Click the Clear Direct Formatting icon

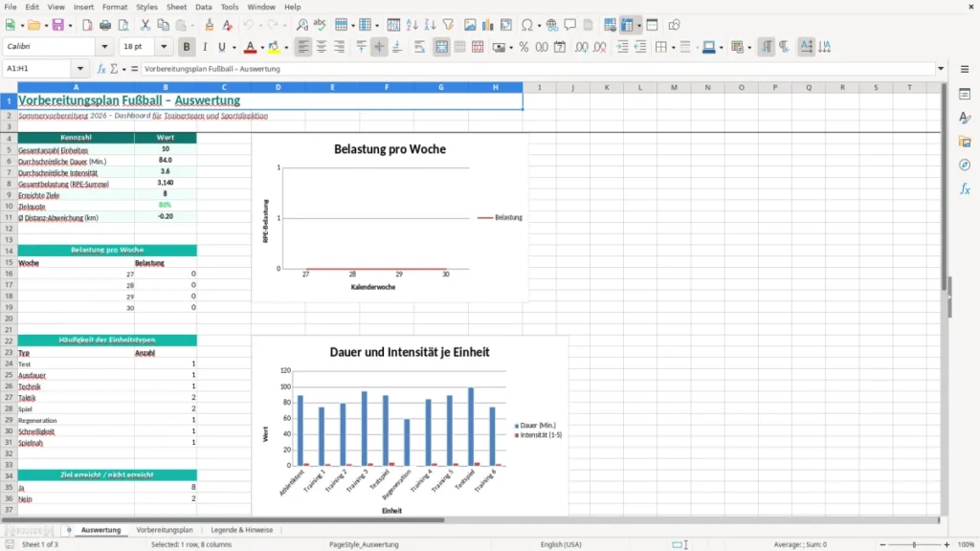pyautogui.click(x=228, y=25)
